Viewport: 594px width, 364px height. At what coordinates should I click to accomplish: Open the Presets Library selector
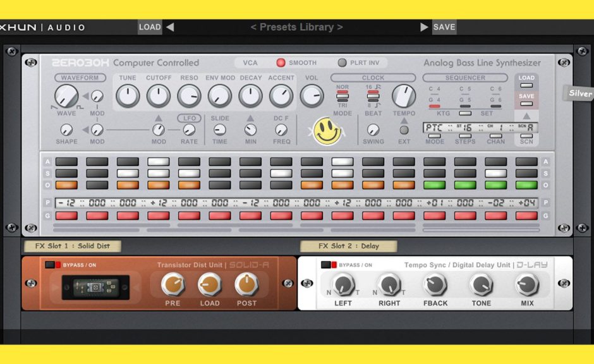coord(296,27)
